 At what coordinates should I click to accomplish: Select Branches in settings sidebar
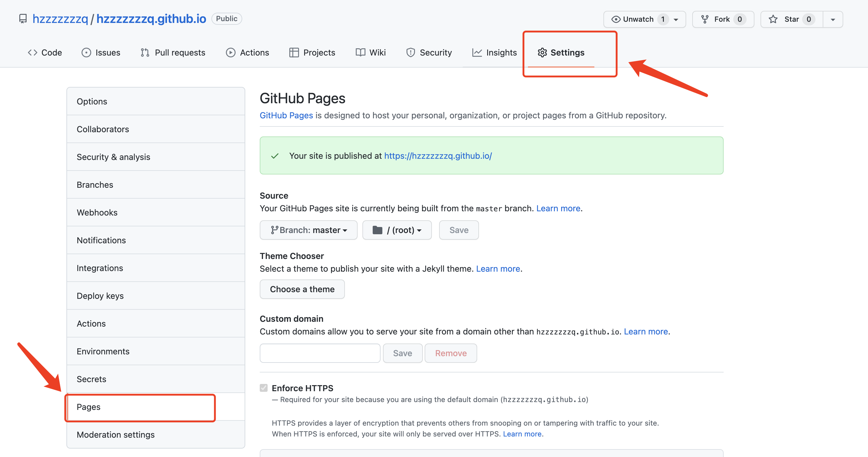(x=95, y=184)
